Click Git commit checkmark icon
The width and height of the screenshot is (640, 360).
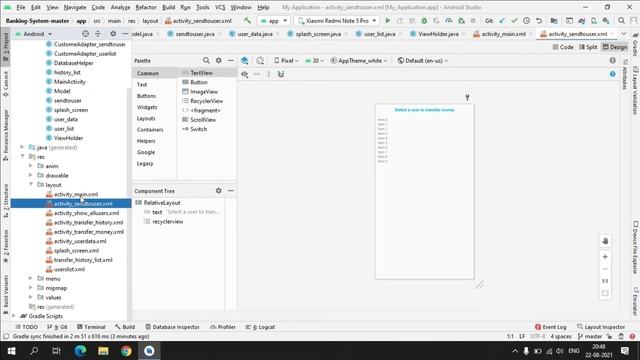click(x=514, y=20)
